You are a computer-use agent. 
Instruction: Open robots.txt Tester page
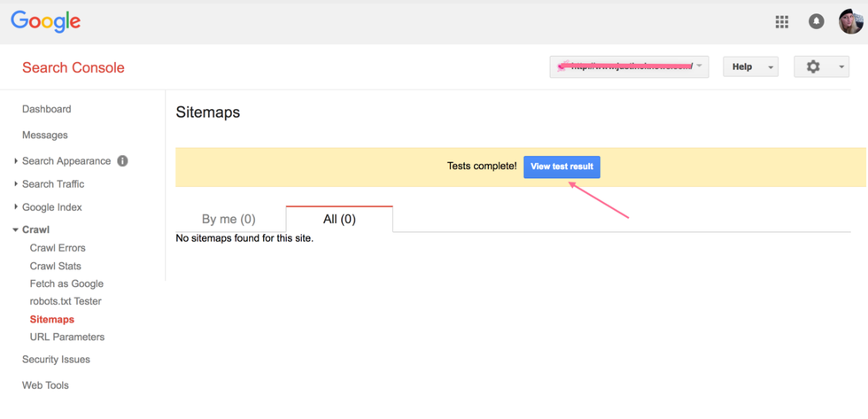[x=66, y=302]
